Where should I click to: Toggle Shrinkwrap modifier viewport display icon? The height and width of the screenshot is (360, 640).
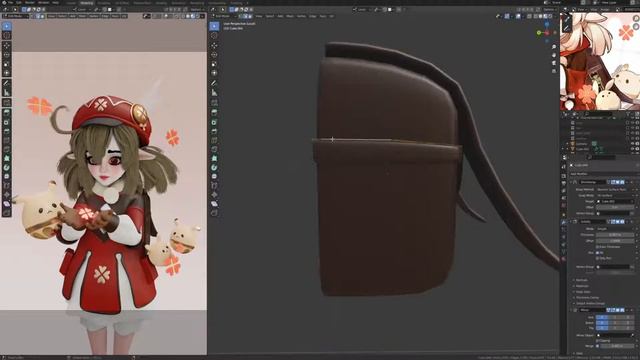click(x=618, y=182)
